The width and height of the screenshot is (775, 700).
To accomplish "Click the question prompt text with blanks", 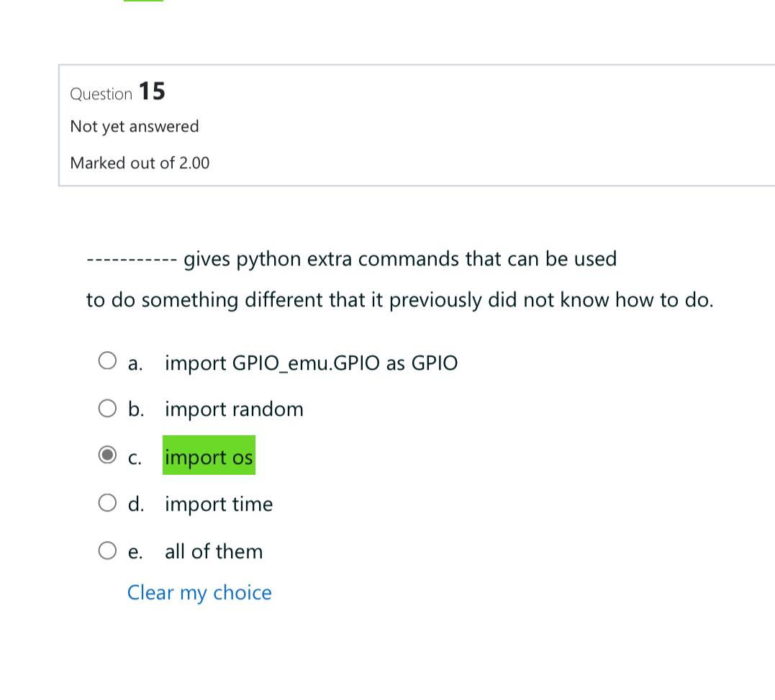I will coord(351,259).
